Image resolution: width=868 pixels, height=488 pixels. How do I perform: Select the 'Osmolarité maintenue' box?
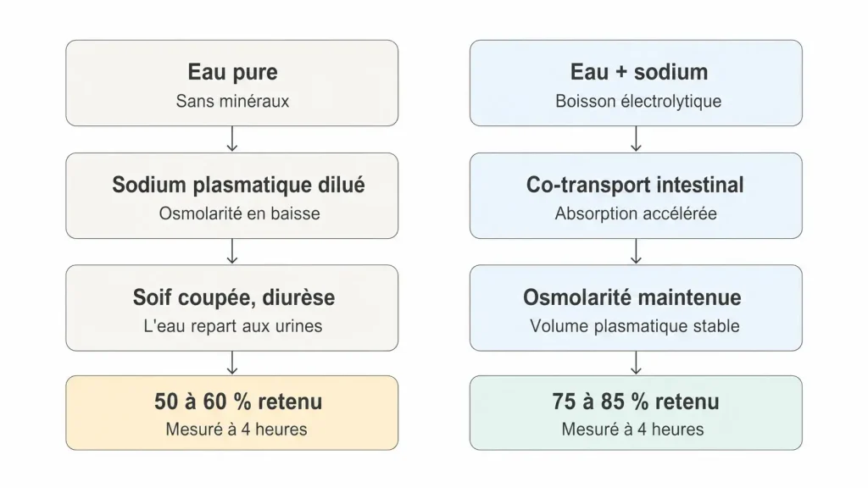tap(636, 308)
